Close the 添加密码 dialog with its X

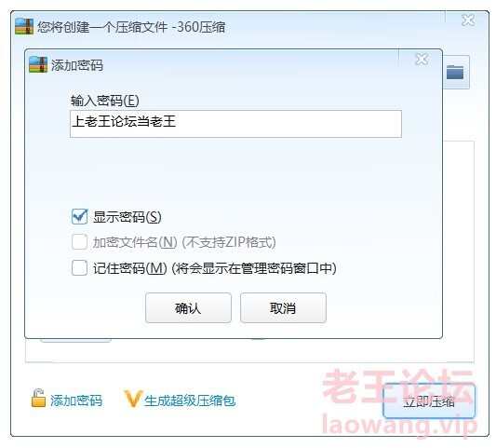tap(422, 60)
